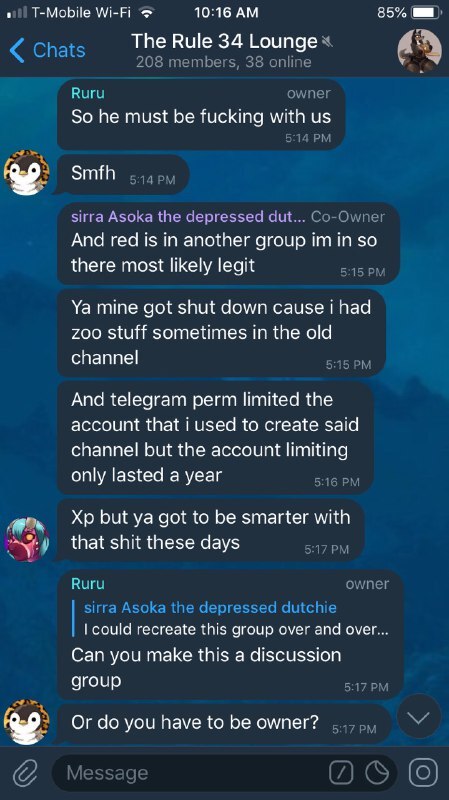Tap the penguin avatar beside Smfh
The width and height of the screenshot is (449, 800).
click(27, 172)
